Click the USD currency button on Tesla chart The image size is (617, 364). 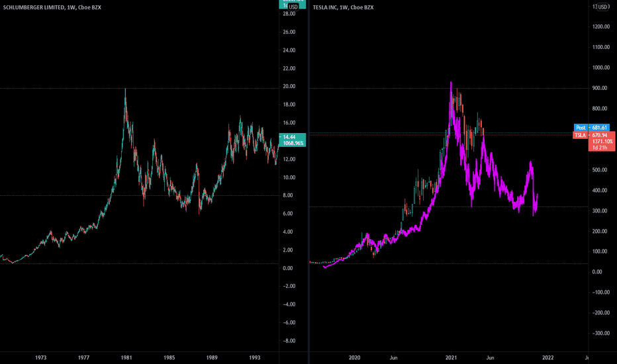pos(603,7)
